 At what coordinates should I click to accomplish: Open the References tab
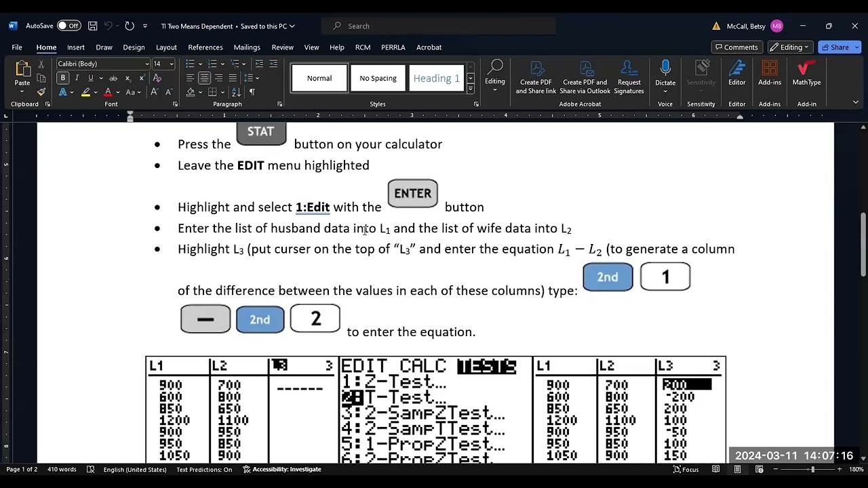[x=205, y=47]
